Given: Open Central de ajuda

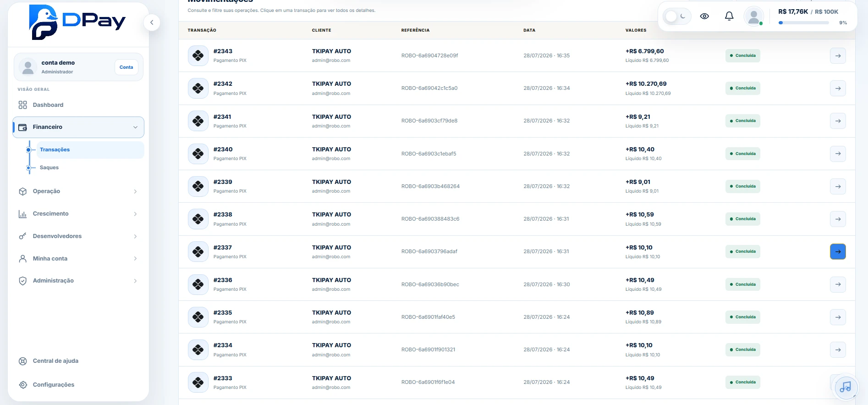Looking at the screenshot, I should 78,361.
